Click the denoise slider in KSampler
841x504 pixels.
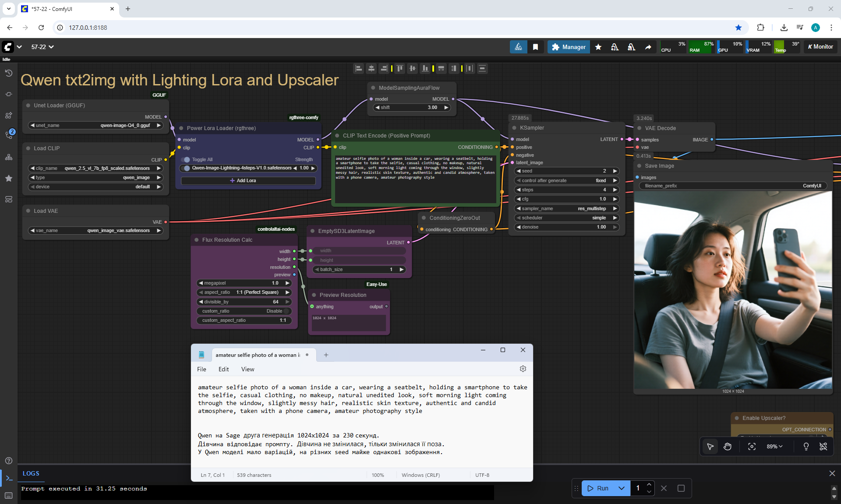pos(567,227)
